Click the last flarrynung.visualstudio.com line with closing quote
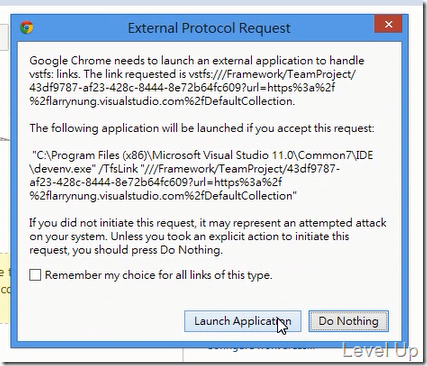The width and height of the screenshot is (427, 366). point(163,196)
